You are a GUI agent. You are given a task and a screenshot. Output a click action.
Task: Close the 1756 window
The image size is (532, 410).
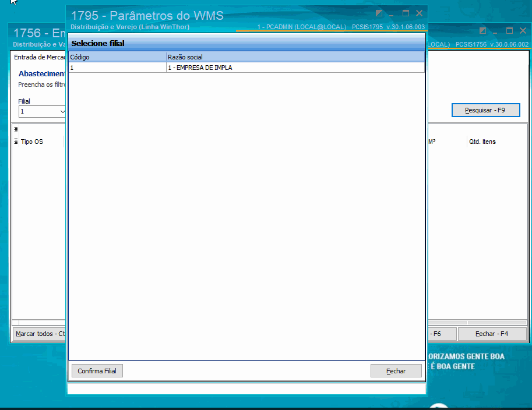pyautogui.click(x=523, y=31)
